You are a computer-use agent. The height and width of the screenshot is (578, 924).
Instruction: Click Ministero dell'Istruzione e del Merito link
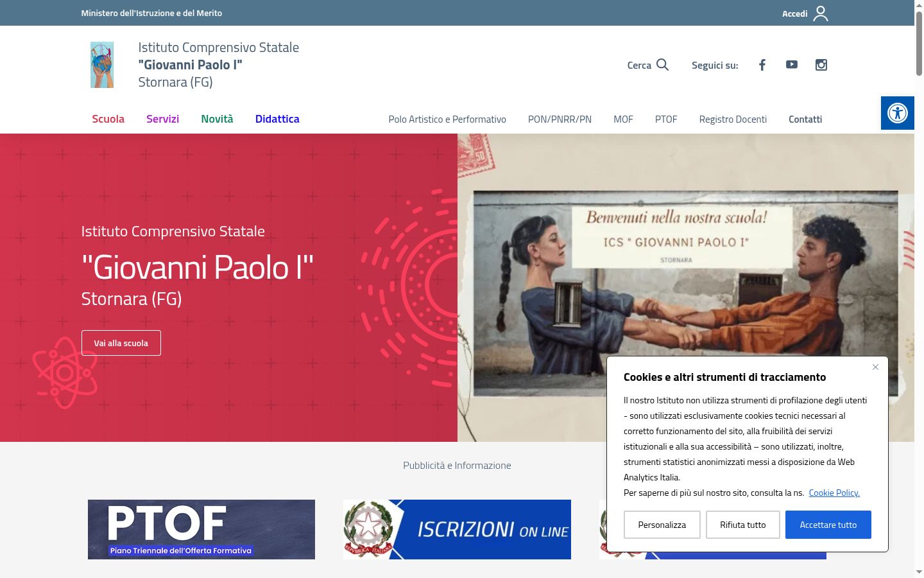[x=151, y=13]
